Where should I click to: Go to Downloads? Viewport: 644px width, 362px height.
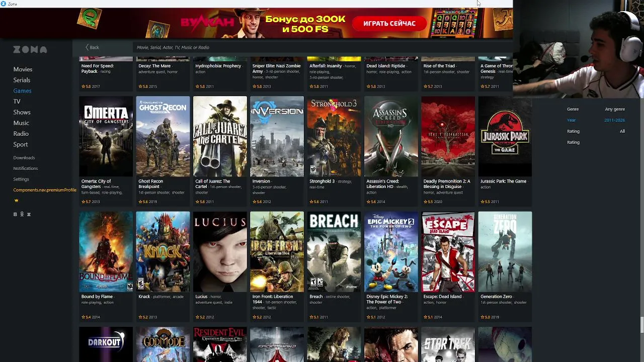[24, 158]
